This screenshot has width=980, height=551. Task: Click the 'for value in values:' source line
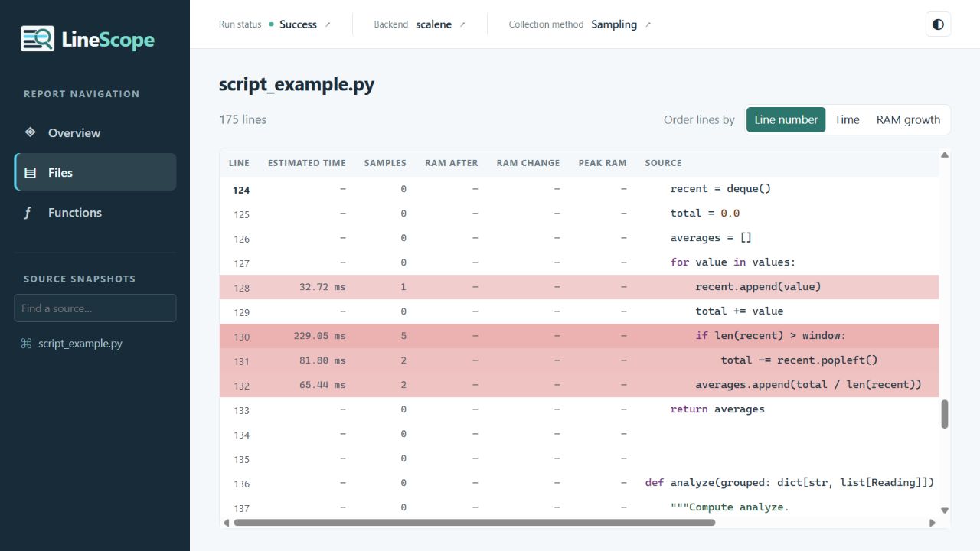click(733, 262)
